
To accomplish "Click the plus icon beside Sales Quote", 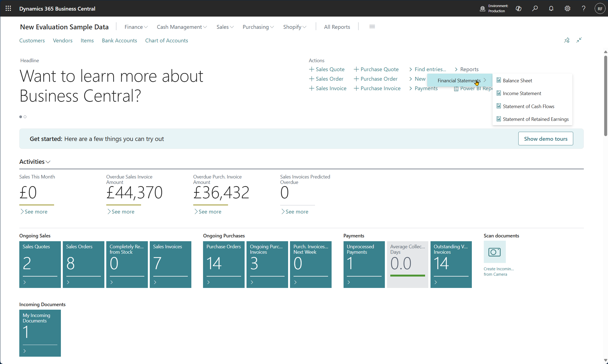I will pos(311,69).
